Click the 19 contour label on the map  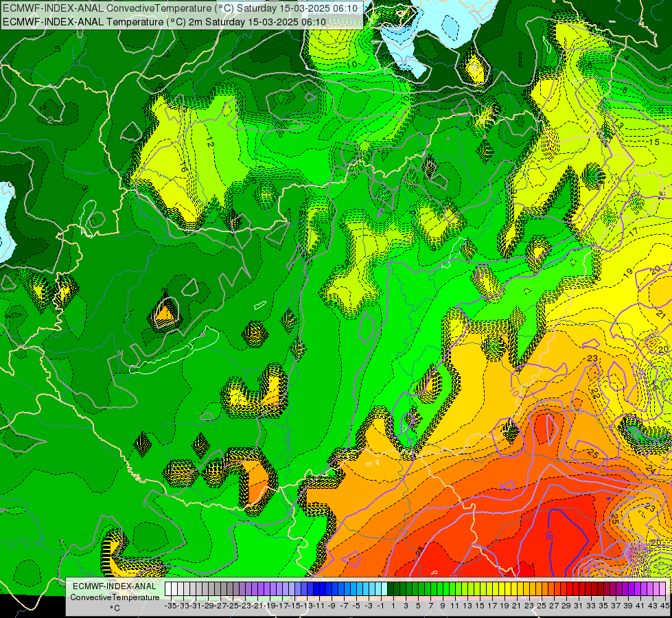tap(628, 273)
